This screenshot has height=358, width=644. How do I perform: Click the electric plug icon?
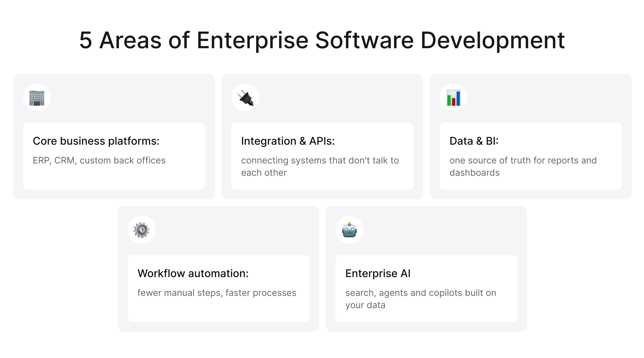245,98
